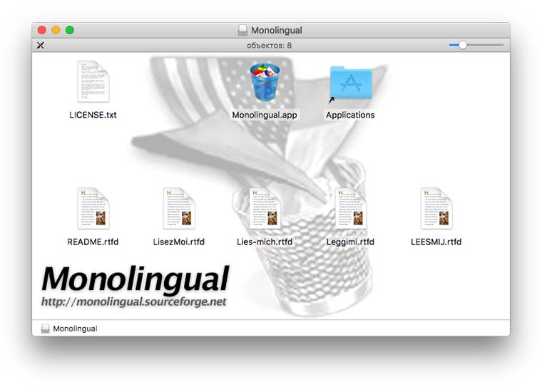Viewport: 542px width, 392px height.
Task: Click the LICENSE.txt file name label
Action: [93, 115]
